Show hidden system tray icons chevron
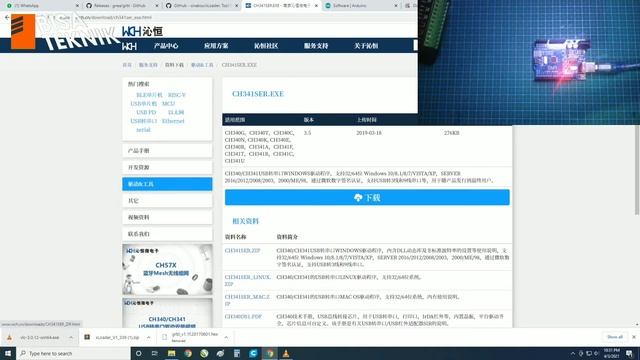Viewport: 640px width, 360px height. (573, 353)
